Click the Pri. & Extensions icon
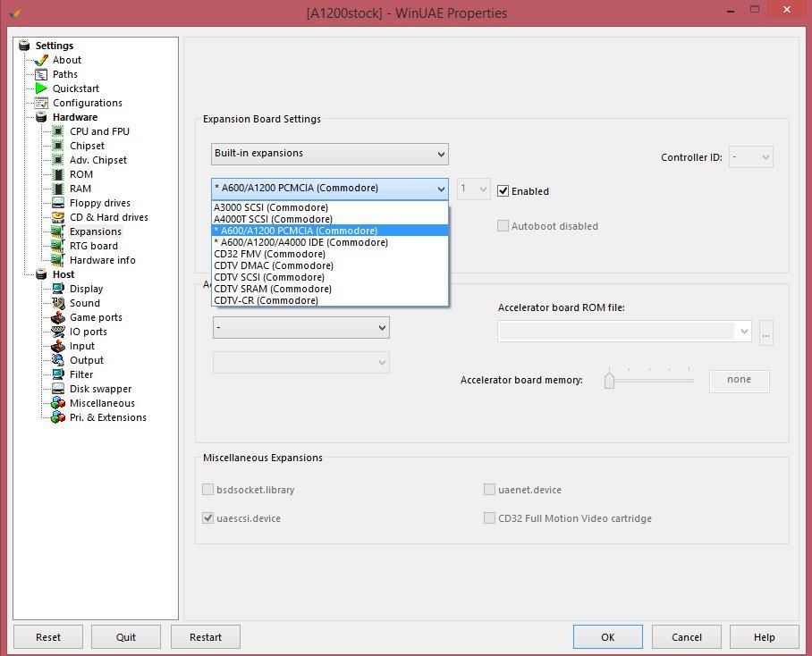This screenshot has height=656, width=812. (58, 417)
